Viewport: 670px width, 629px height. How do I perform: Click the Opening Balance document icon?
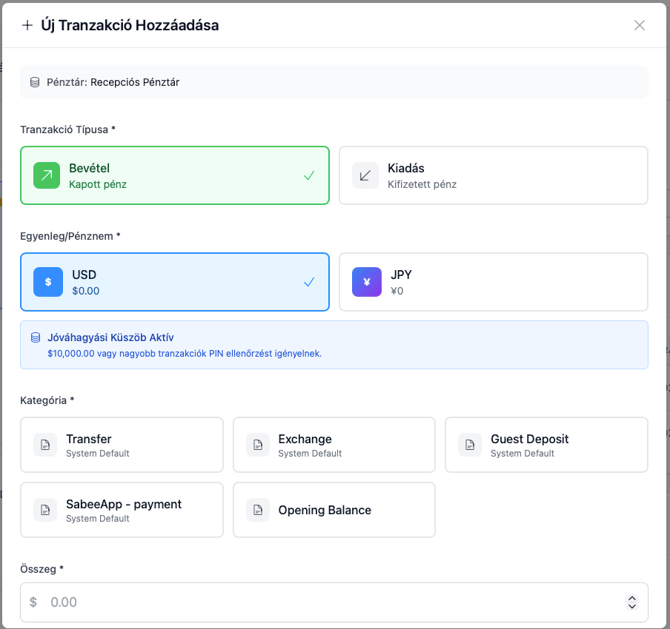point(258,510)
